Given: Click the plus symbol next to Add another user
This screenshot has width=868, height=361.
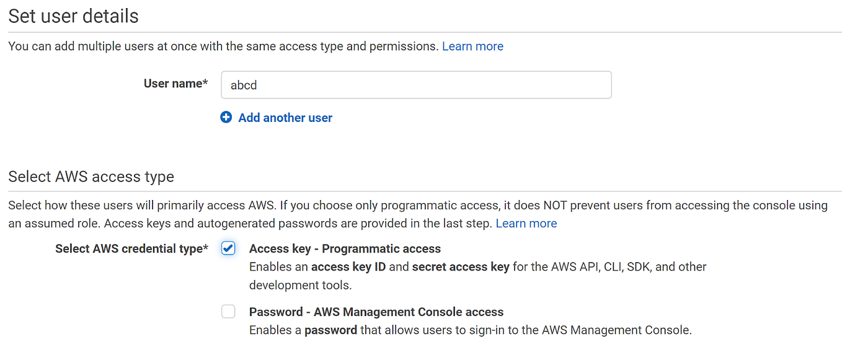Looking at the screenshot, I should pos(226,117).
